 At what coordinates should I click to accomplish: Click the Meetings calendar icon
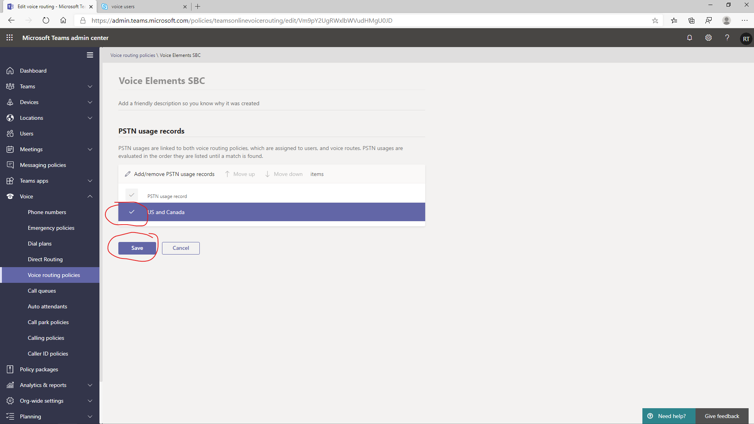[x=10, y=149]
